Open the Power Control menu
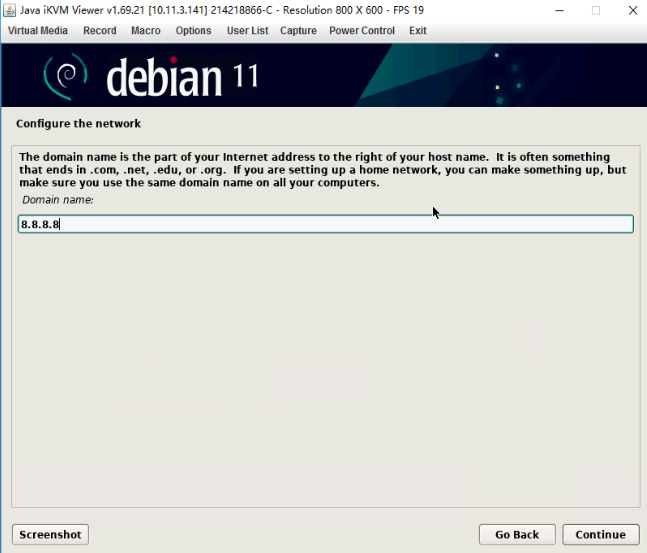 [362, 31]
